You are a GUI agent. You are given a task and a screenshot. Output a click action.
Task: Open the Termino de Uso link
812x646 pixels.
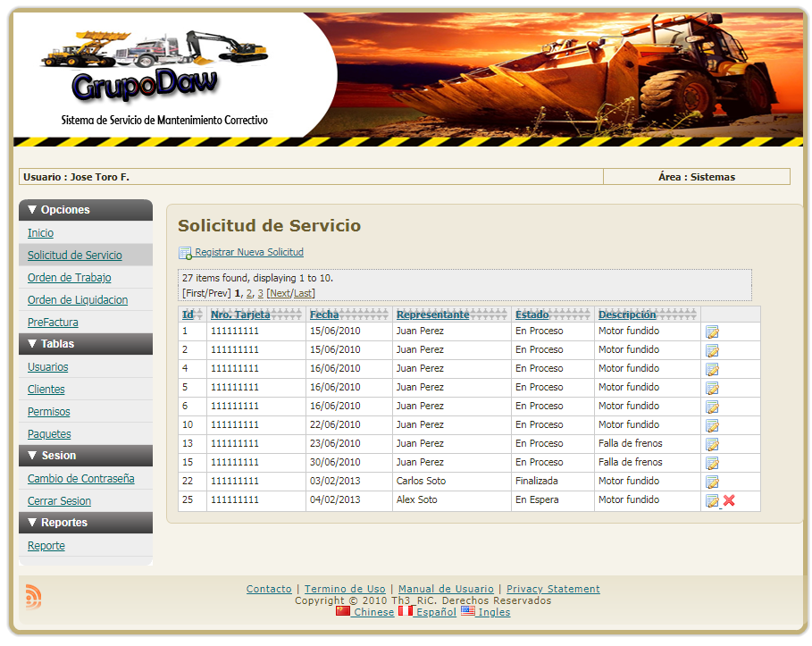pyautogui.click(x=345, y=589)
